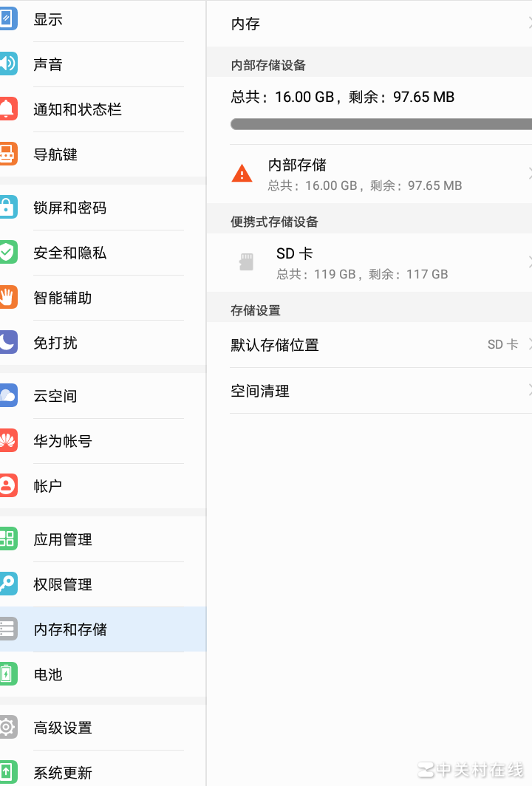532x786 pixels.
Task: Open the 权限管理 settings entry
Action: 62,584
